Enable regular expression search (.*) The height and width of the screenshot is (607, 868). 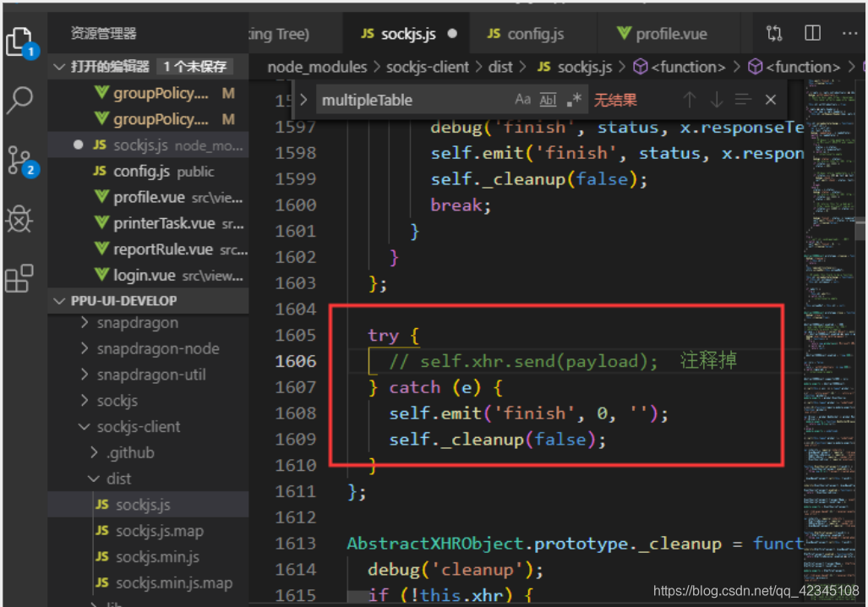click(573, 99)
